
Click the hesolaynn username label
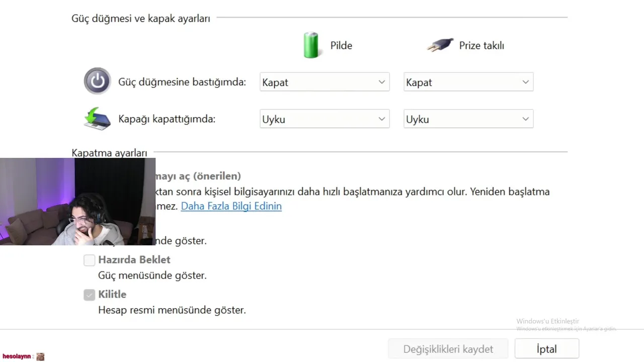pos(17,356)
